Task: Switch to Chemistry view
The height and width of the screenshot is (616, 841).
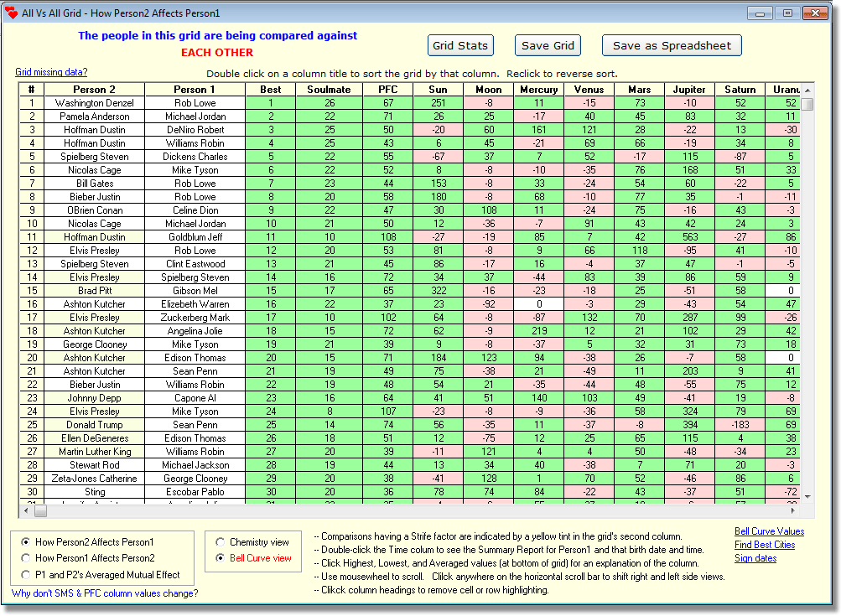Action: coord(221,542)
